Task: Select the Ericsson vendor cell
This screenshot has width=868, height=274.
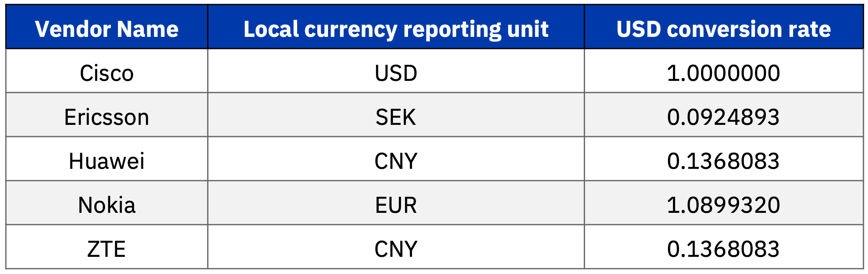Action: coord(107,115)
